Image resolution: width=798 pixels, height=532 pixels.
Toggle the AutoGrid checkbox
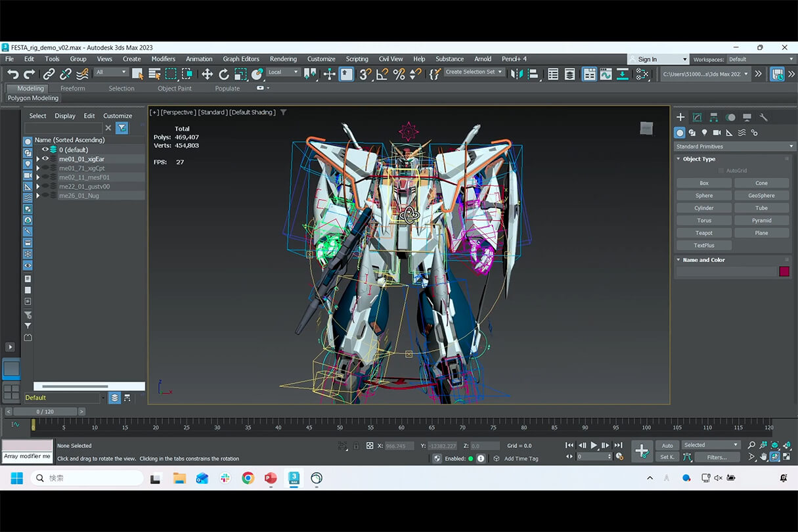(x=721, y=171)
